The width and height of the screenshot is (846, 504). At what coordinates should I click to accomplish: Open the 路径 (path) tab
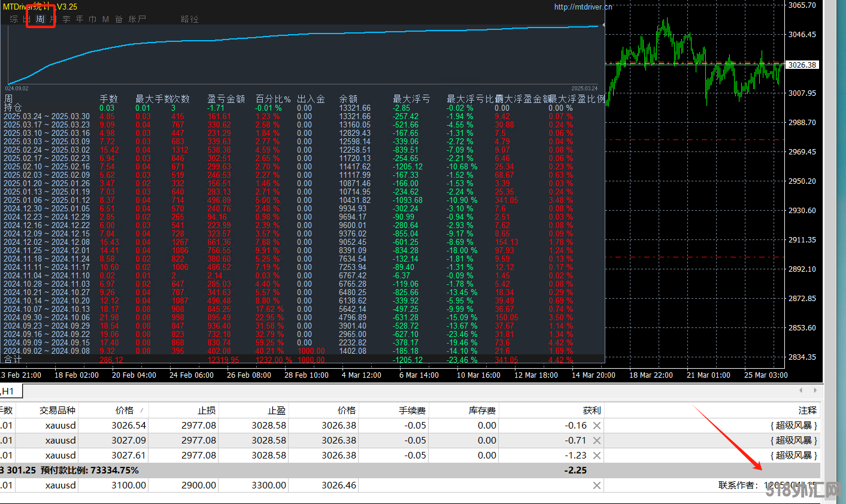190,19
